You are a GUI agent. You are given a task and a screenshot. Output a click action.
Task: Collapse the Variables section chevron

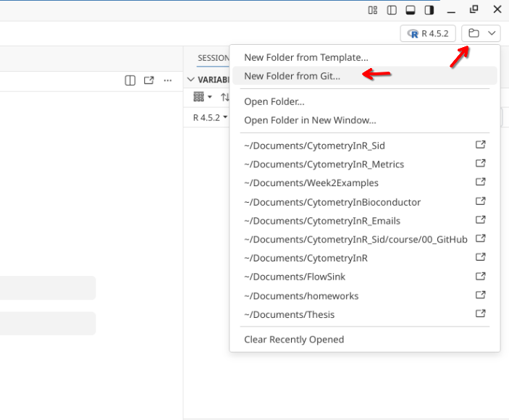191,80
